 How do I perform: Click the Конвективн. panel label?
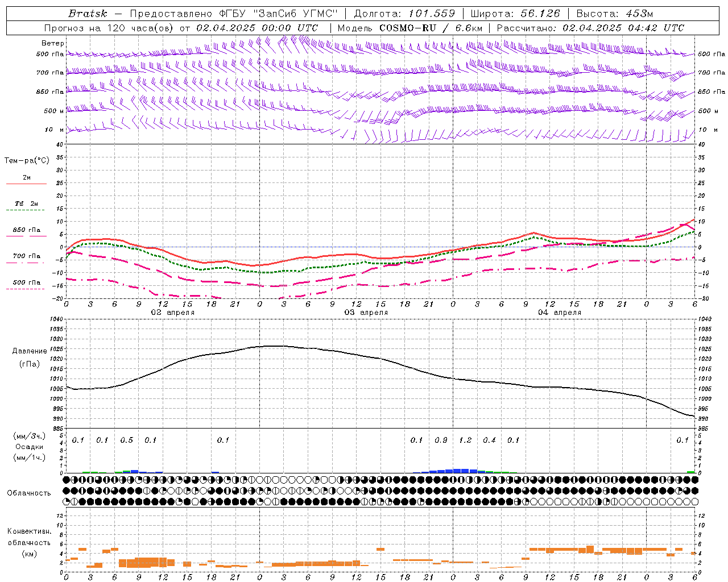pos(29,531)
